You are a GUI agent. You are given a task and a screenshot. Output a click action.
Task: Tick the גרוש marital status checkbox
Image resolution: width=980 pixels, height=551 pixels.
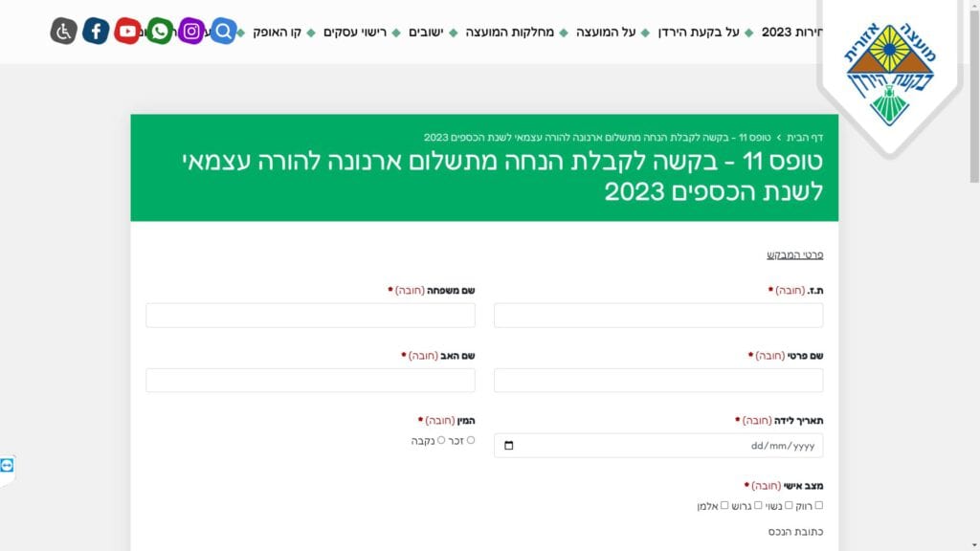click(x=758, y=505)
